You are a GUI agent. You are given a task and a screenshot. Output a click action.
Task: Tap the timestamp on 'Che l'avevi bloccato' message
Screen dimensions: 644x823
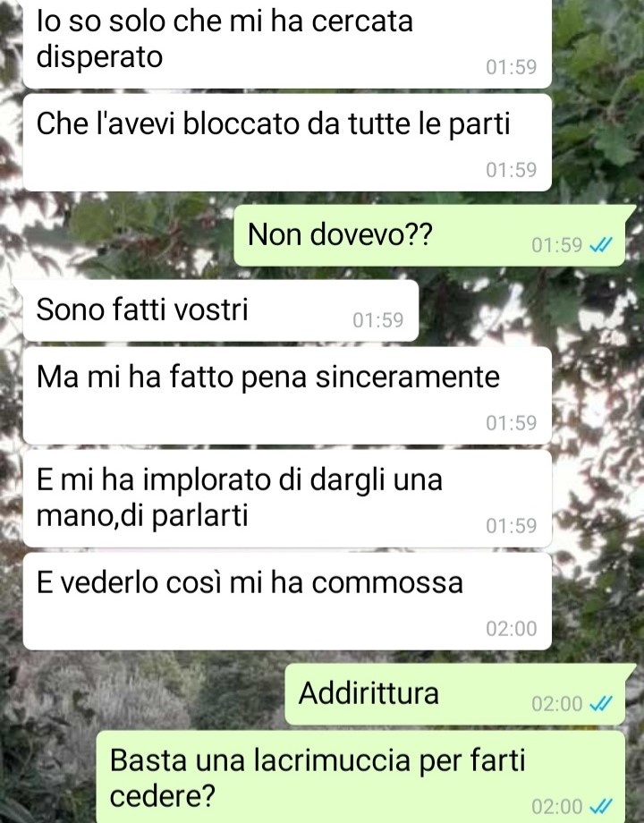click(x=512, y=170)
